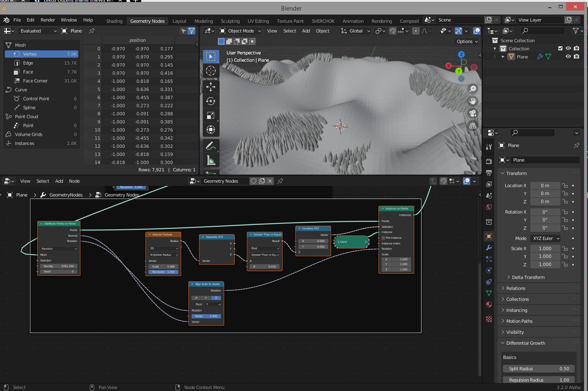The image size is (588, 391).
Task: Adjust the Split Radius slider
Action: pos(539,369)
